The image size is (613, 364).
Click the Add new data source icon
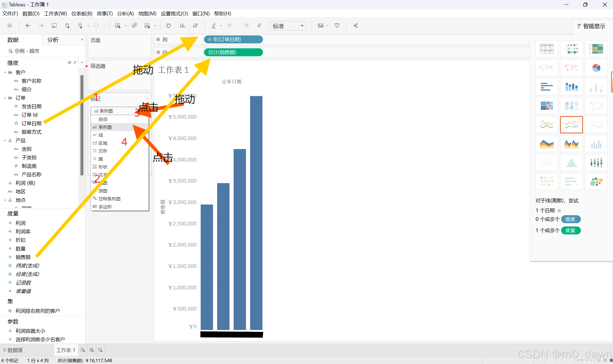pos(67,26)
